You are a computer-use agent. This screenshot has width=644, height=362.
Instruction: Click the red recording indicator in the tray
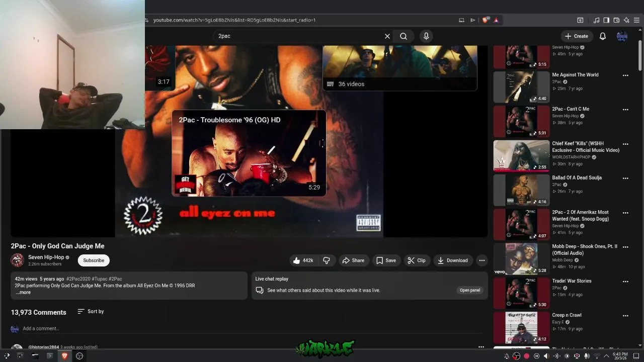(526, 356)
